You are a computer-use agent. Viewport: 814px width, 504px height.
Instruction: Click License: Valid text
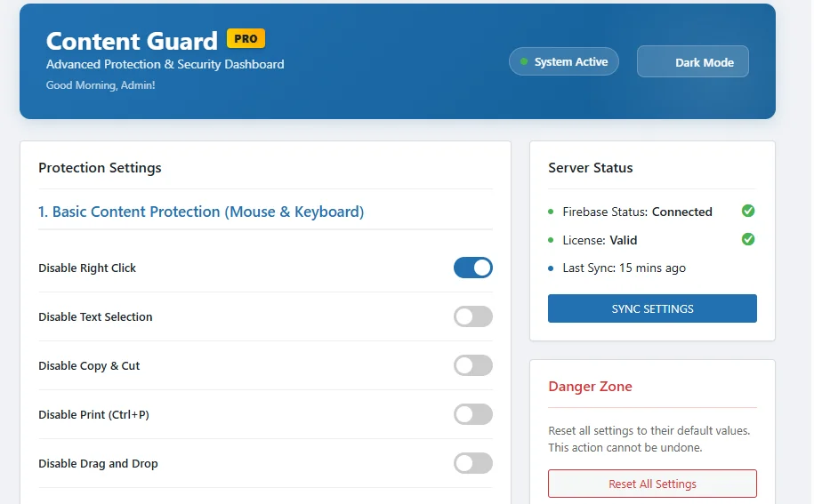[x=600, y=240]
